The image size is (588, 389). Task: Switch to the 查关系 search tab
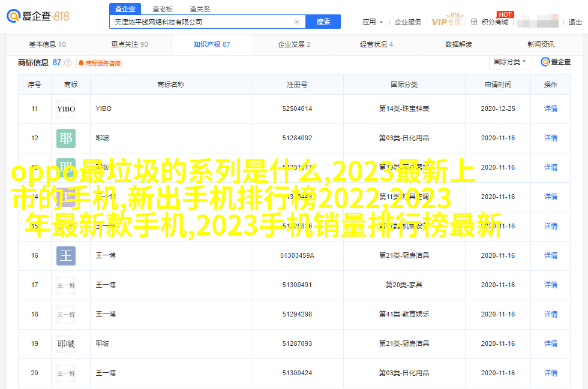200,9
